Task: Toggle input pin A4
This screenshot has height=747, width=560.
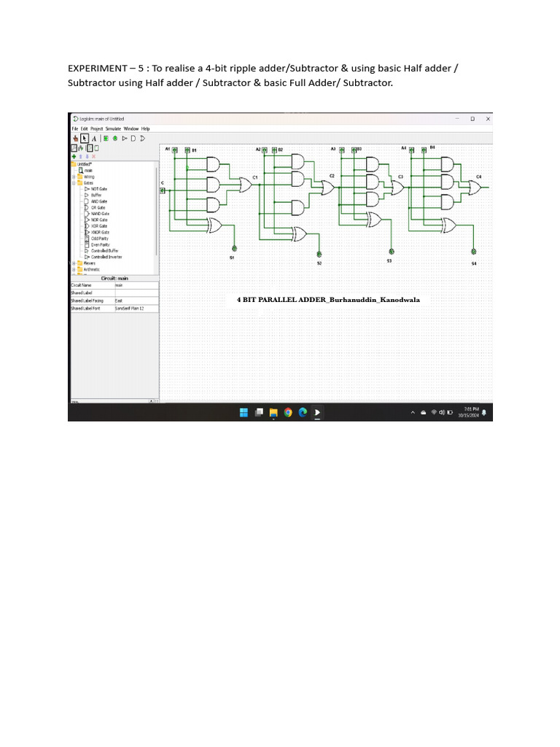Action: tap(411, 150)
